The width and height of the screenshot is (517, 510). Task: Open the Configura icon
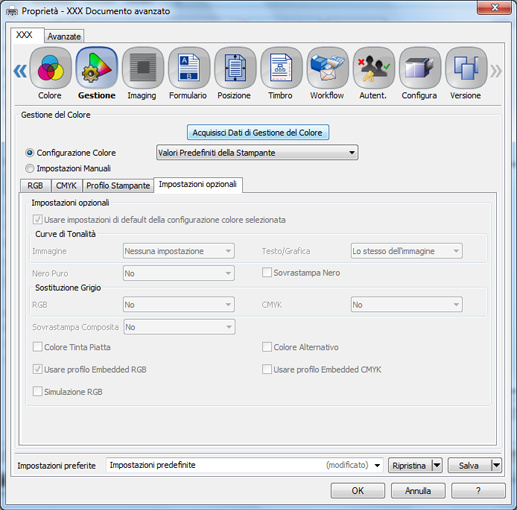click(420, 68)
